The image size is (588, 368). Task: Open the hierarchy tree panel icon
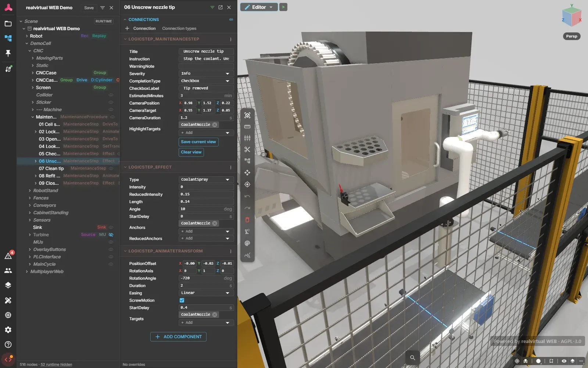pos(8,38)
